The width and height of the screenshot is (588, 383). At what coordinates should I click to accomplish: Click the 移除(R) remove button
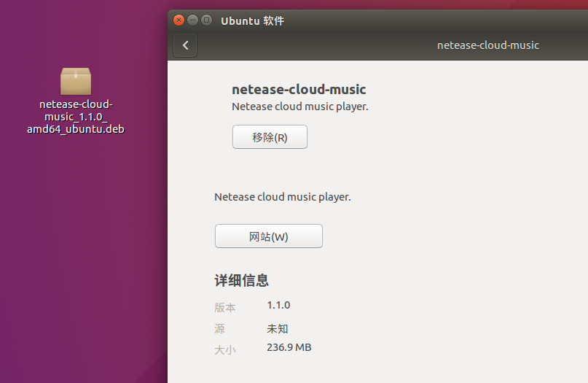pos(270,137)
